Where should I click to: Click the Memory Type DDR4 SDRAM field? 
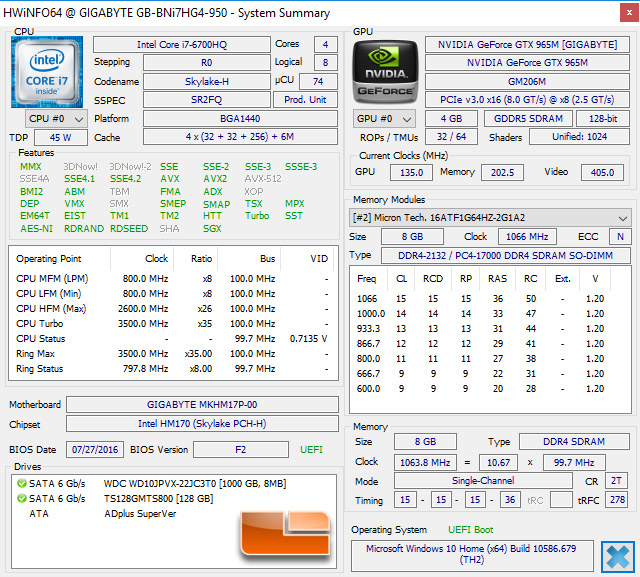coord(574,442)
